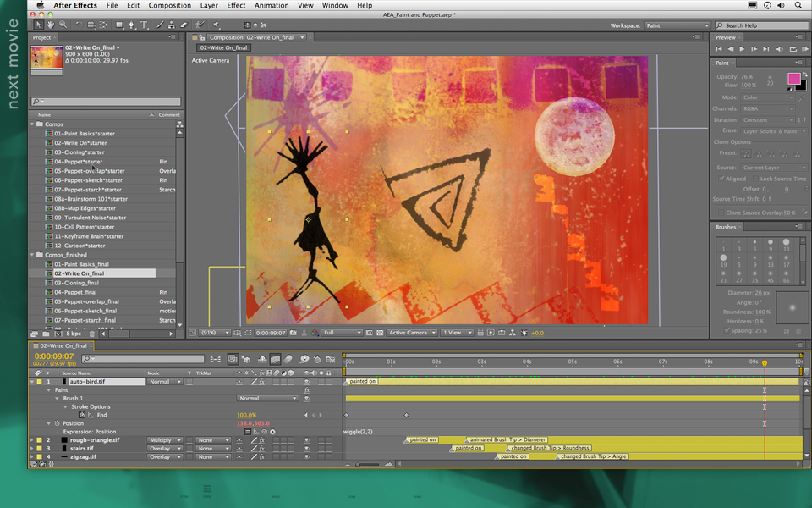Open comp mini-flowchart in timeline
The image size is (812, 508).
[216, 359]
